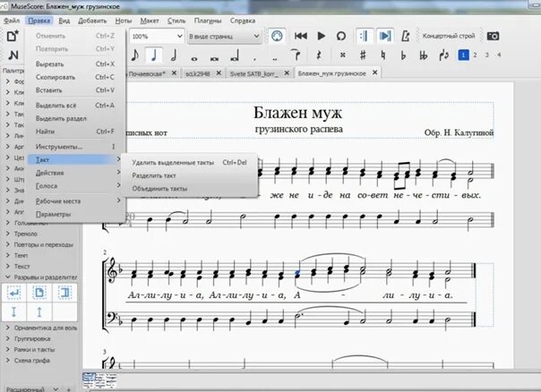The width and height of the screenshot is (541, 392).
Task: Open the zoom 100% dropdown
Action: (157, 36)
